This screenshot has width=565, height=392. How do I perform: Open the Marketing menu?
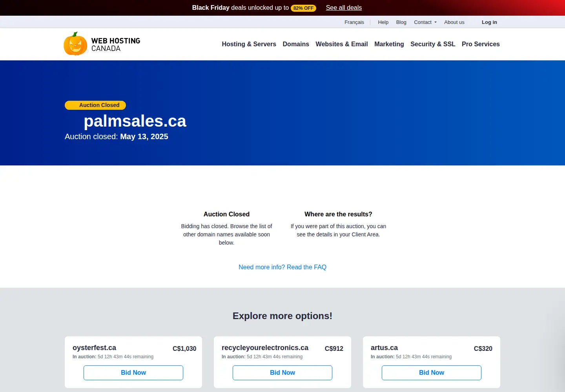[x=389, y=44]
